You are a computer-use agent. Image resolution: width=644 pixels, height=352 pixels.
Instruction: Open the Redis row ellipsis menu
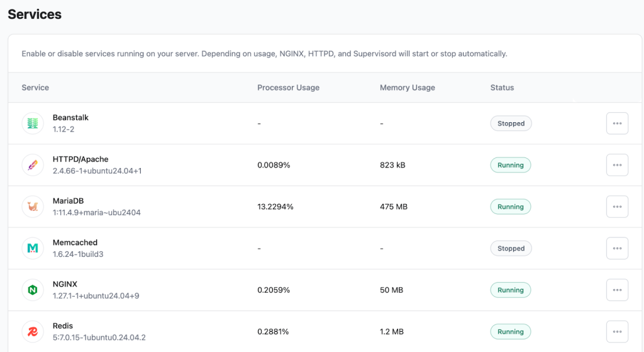point(616,331)
